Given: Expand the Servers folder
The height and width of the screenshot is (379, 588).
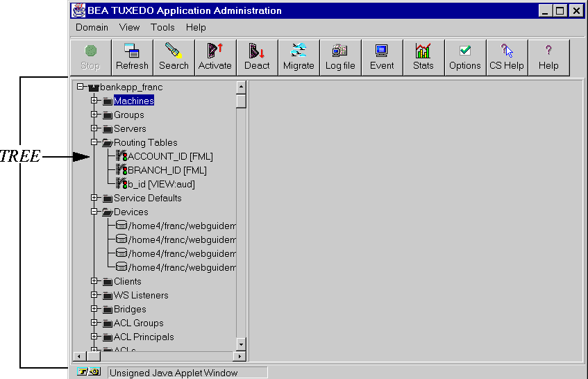Looking at the screenshot, I should [x=94, y=128].
